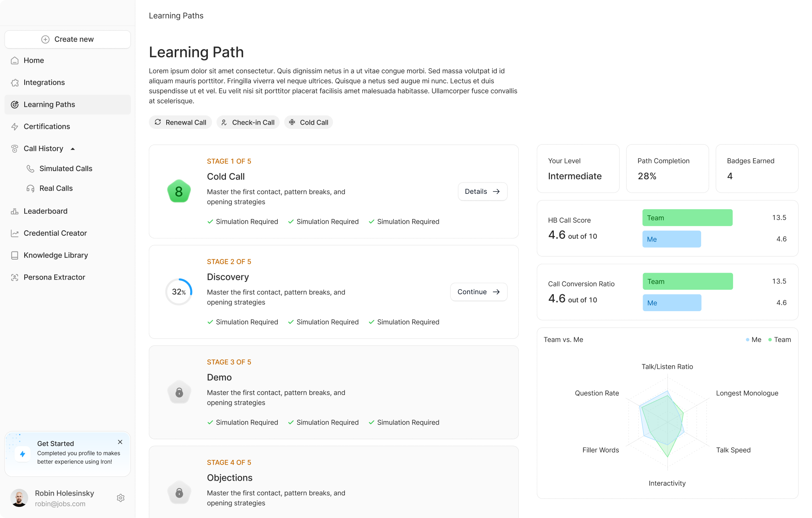Select the Check-in Call tag
Image resolution: width=812 pixels, height=518 pixels.
(x=248, y=122)
